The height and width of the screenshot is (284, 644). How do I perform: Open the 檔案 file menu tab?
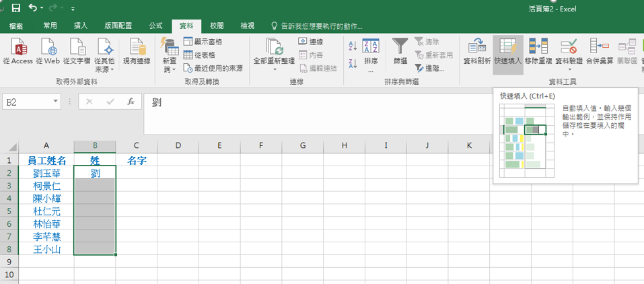(17, 26)
